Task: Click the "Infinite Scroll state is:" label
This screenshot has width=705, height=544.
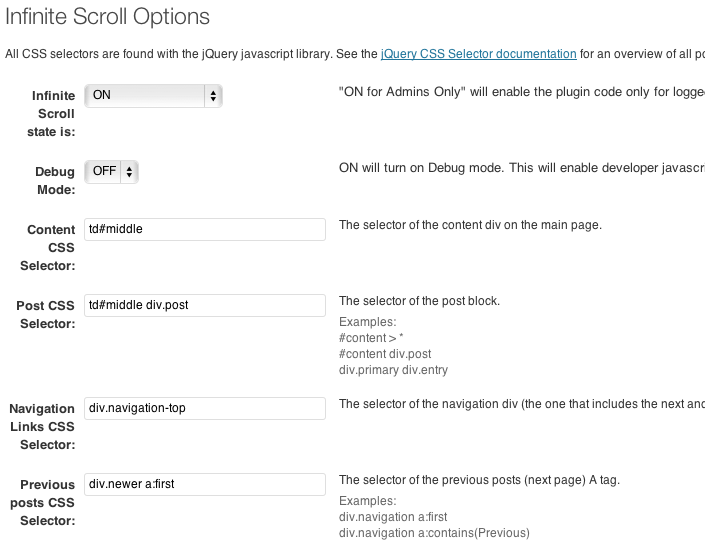Action: [51, 114]
